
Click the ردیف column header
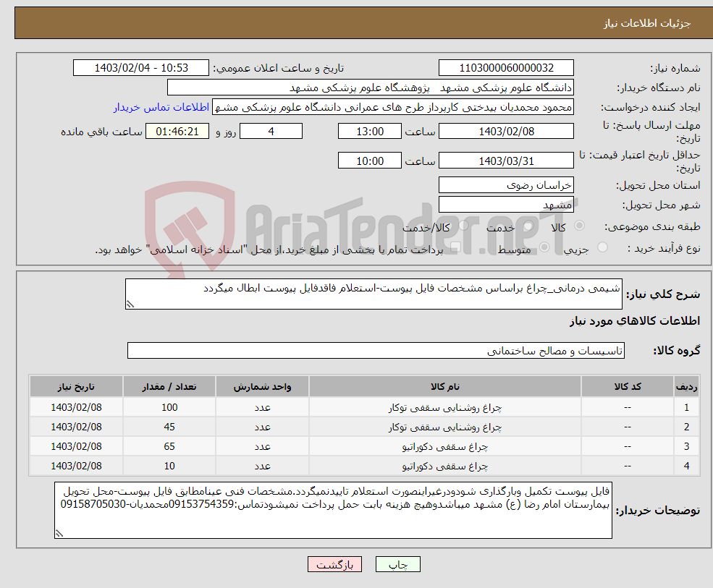[687, 386]
